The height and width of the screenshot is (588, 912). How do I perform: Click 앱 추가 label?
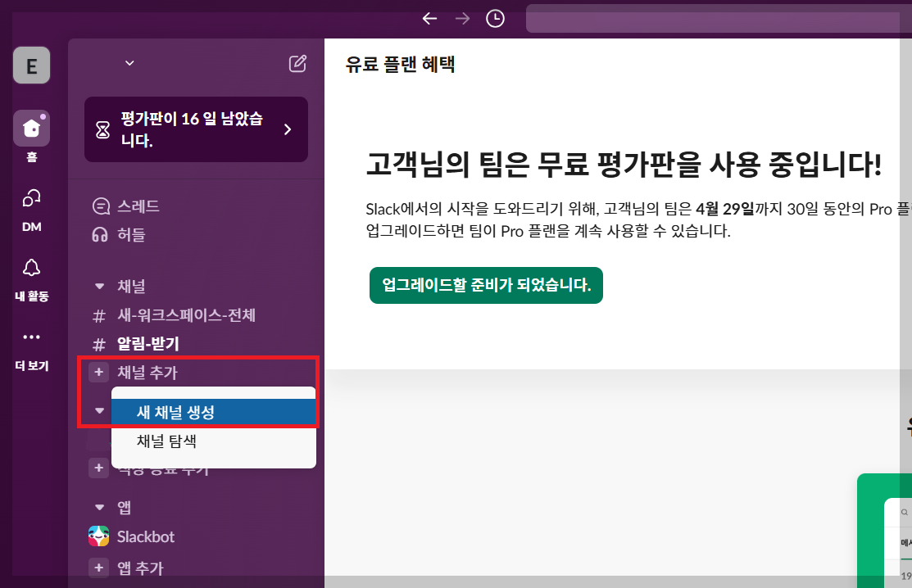140,568
